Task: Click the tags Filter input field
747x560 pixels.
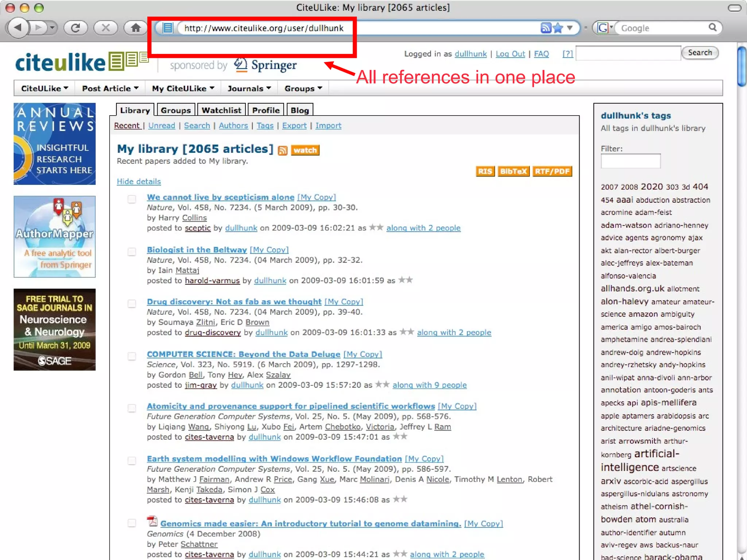Action: click(630, 161)
